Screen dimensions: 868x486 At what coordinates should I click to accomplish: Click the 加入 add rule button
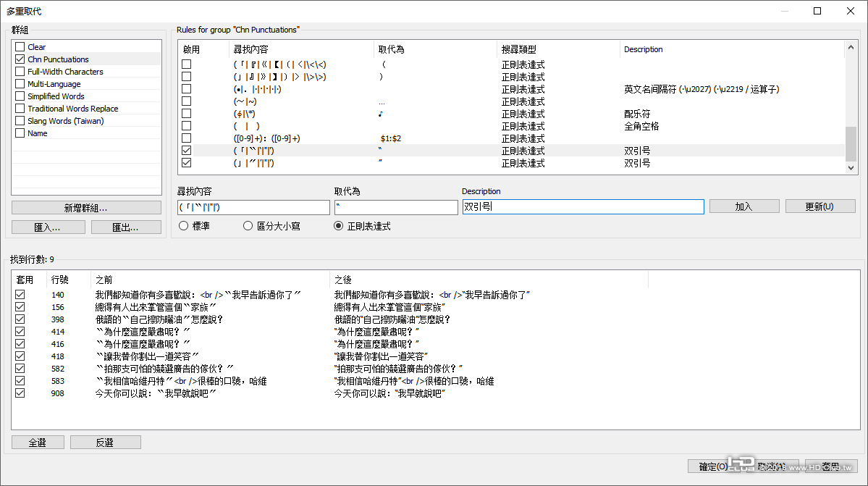pos(744,206)
